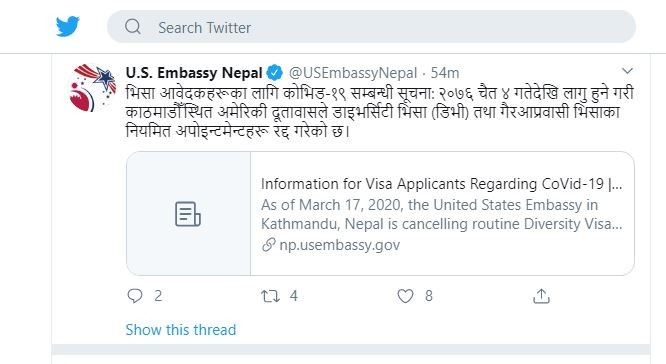Click the Twitter bird logo

point(68,26)
